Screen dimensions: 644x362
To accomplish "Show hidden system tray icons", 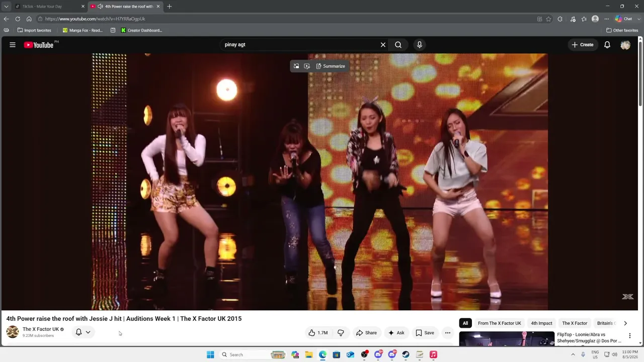I will click(x=573, y=354).
